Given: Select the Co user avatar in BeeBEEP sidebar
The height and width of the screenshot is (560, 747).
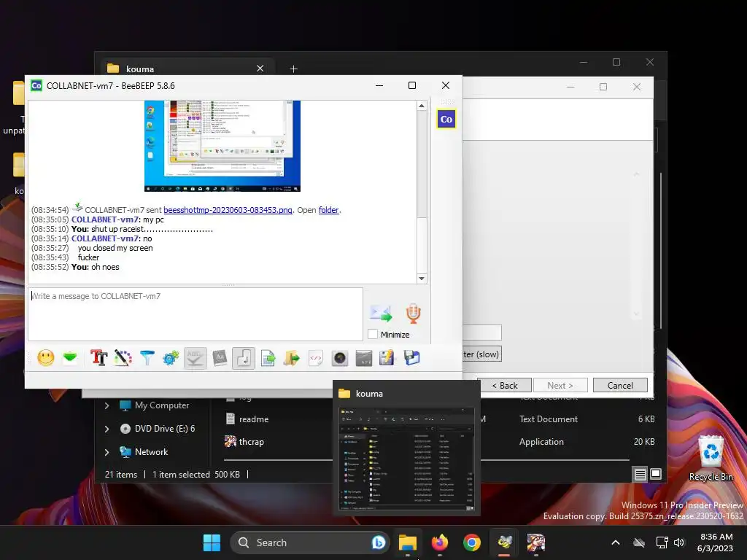Looking at the screenshot, I should coord(446,119).
